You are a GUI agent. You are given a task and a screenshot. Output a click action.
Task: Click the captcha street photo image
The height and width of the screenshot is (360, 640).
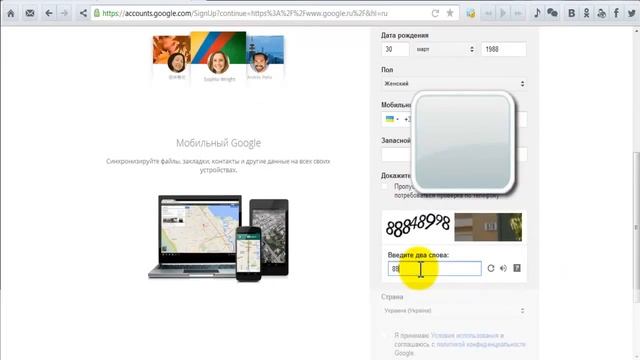click(x=488, y=227)
